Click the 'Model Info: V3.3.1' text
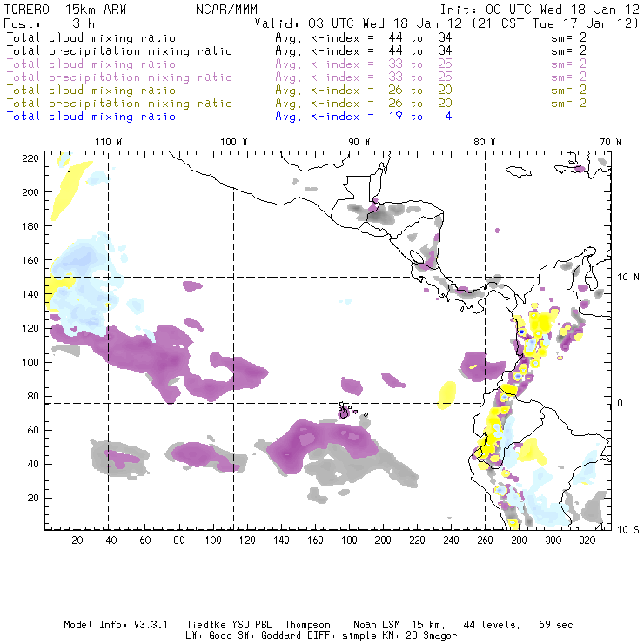The width and height of the screenshot is (644, 644). (x=116, y=625)
